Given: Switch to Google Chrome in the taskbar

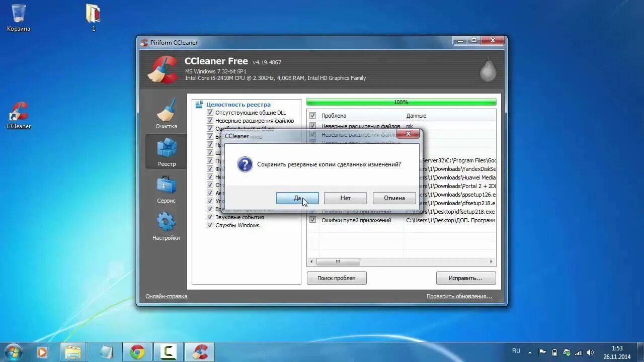Looking at the screenshot, I should (x=137, y=352).
